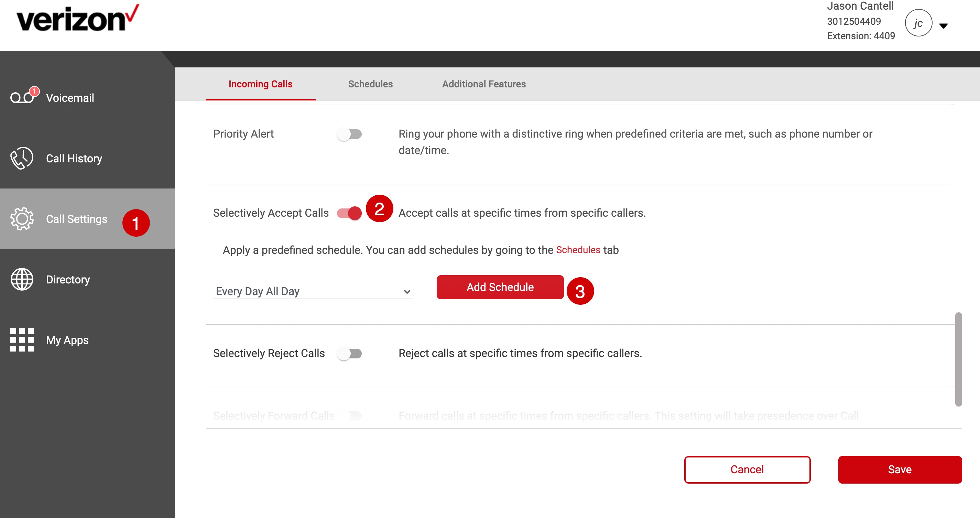
Task: Click the jc user avatar circle
Action: (918, 23)
